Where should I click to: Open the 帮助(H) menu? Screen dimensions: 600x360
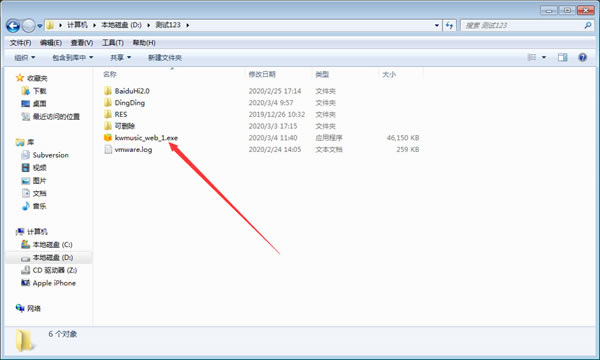coord(144,43)
